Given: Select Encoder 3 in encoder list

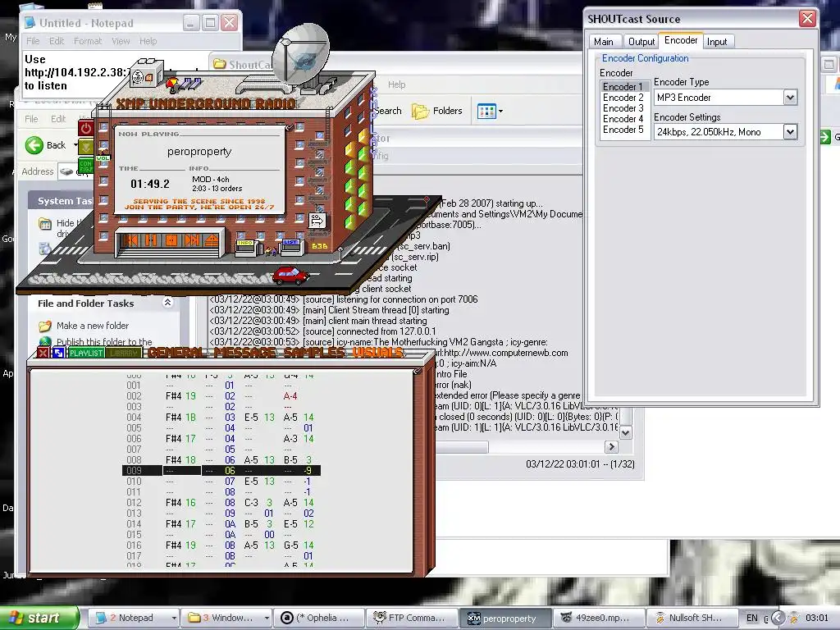Looking at the screenshot, I should (x=623, y=108).
